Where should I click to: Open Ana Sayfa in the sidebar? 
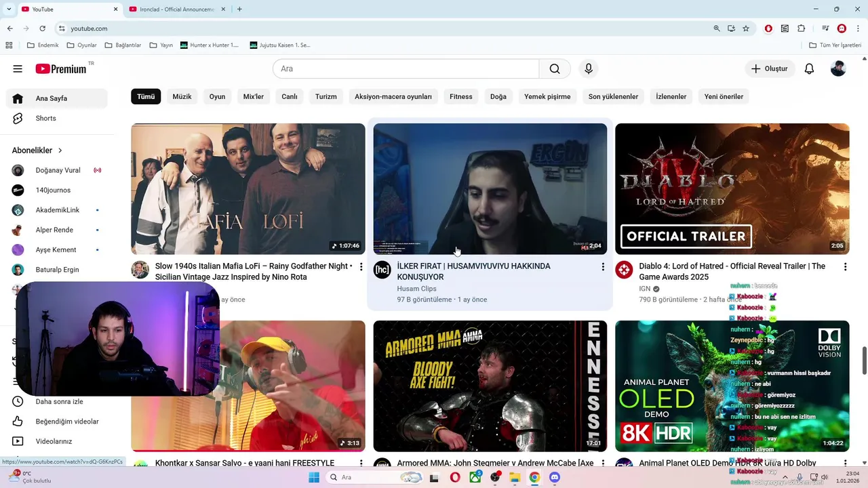pyautogui.click(x=57, y=98)
